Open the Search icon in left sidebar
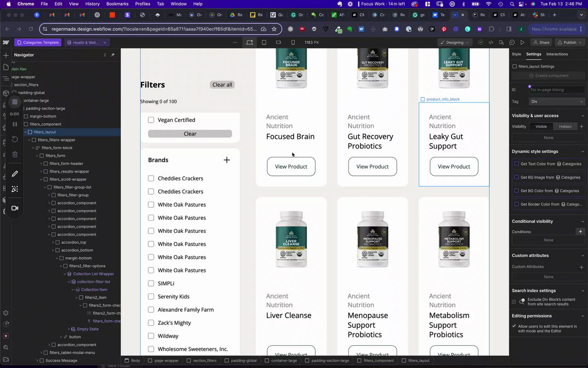The image size is (588, 368). tap(6, 348)
